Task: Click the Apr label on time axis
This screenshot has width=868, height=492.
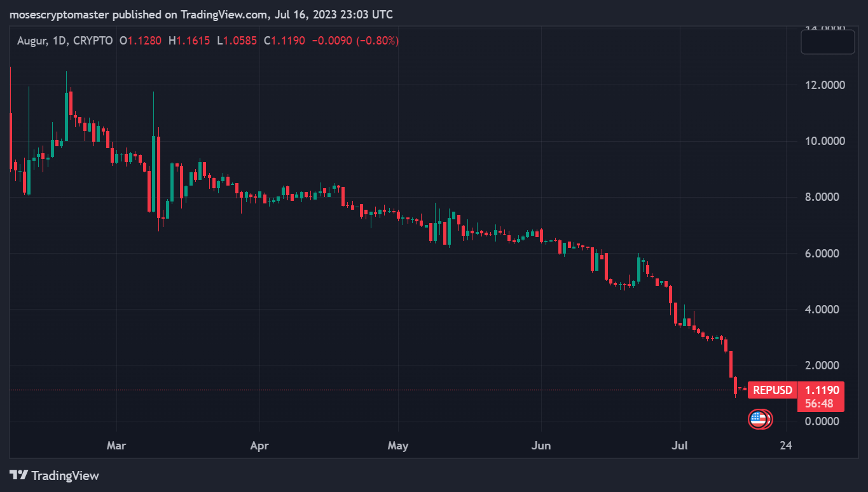Action: click(259, 446)
